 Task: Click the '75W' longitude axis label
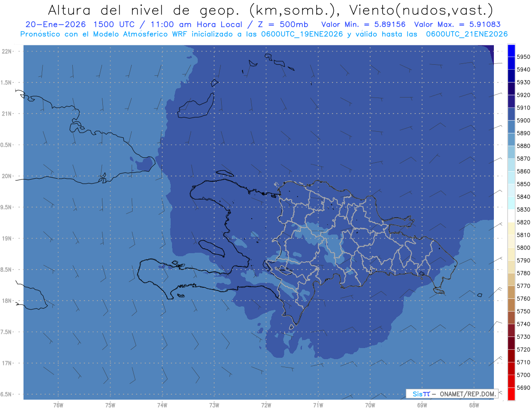click(x=110, y=405)
